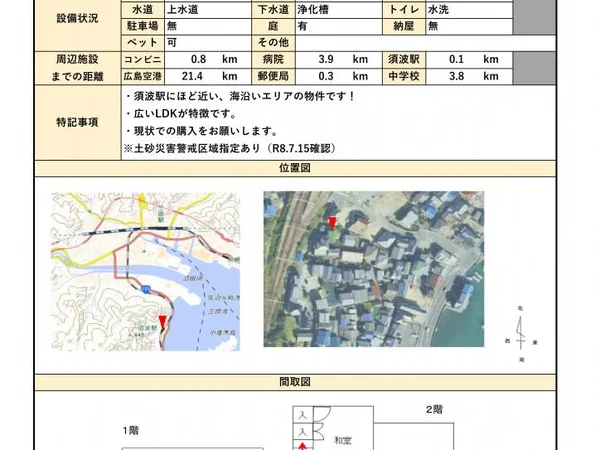The image size is (600, 450).
Task: Click the red marker on the topographic map
Action: click(163, 322)
